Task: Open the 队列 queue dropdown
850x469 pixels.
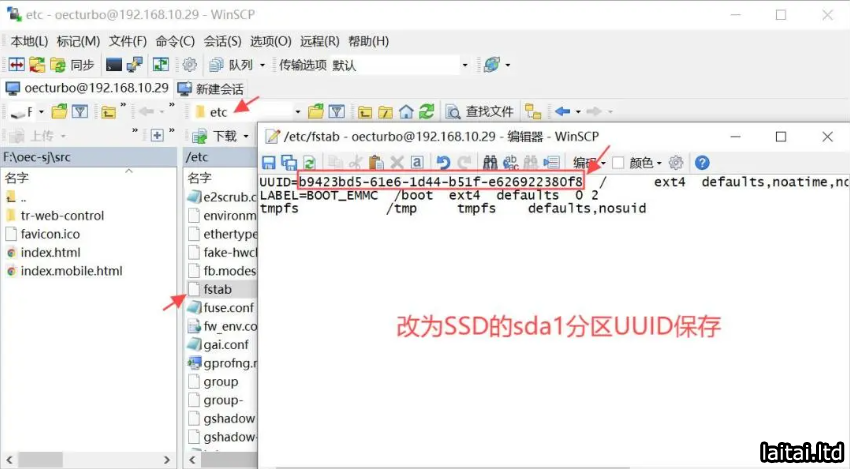Action: tap(262, 65)
